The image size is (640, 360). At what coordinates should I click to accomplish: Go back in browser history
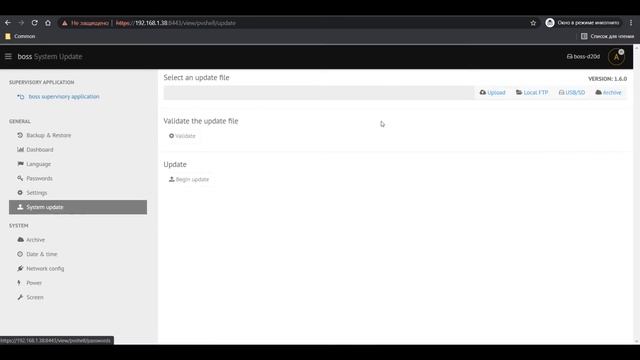[x=8, y=23]
